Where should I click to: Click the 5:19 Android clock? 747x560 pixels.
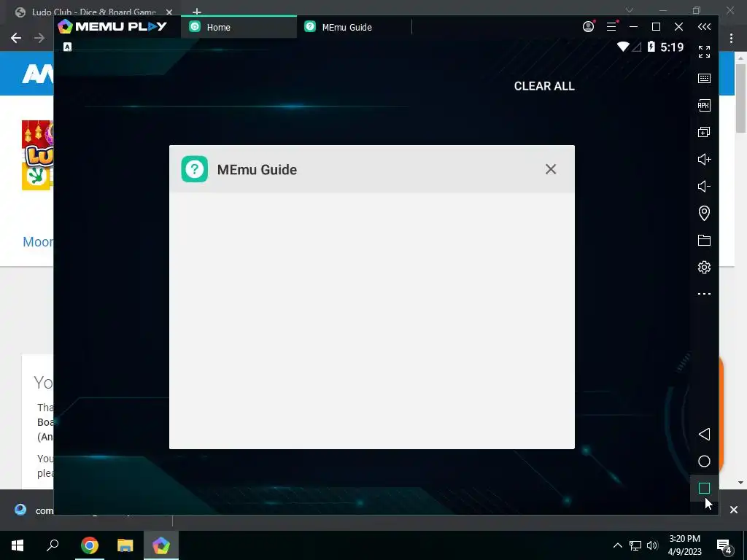672,47
